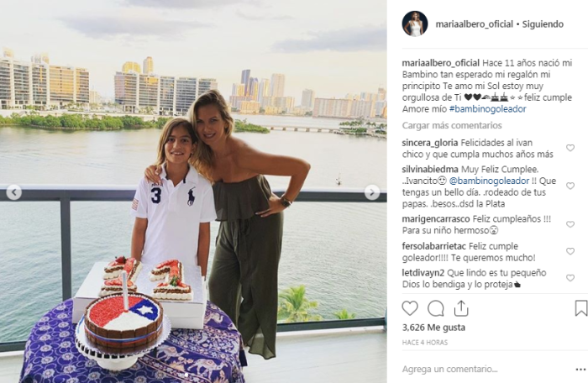Open comment bubble icon below the comments
The width and height of the screenshot is (588, 383).
[436, 308]
